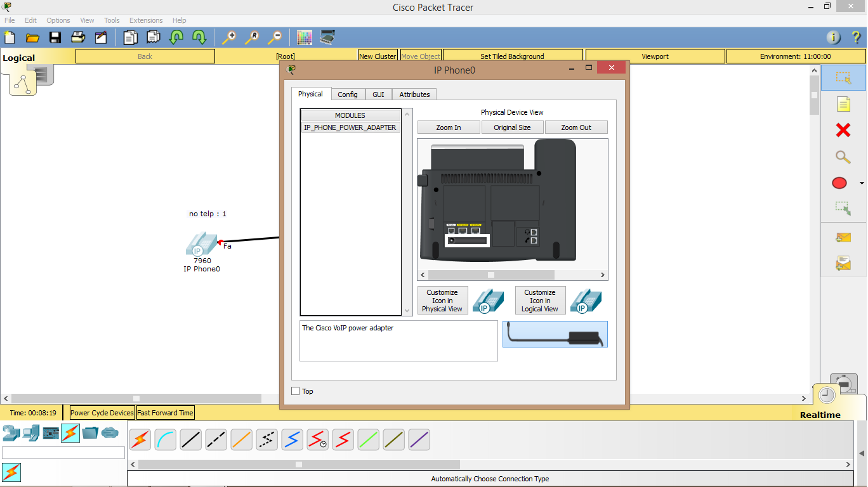
Task: Switch to the Config tab
Action: pos(348,94)
